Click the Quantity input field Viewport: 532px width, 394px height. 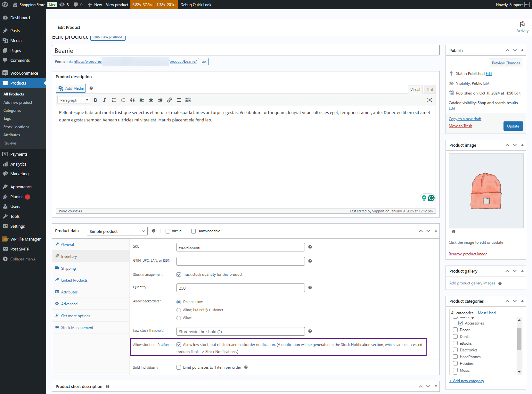241,288
